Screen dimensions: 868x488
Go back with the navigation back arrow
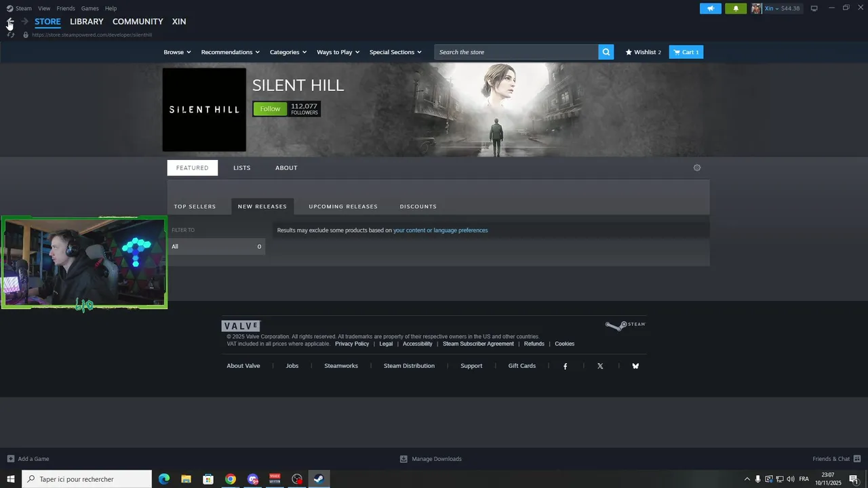pos(10,22)
